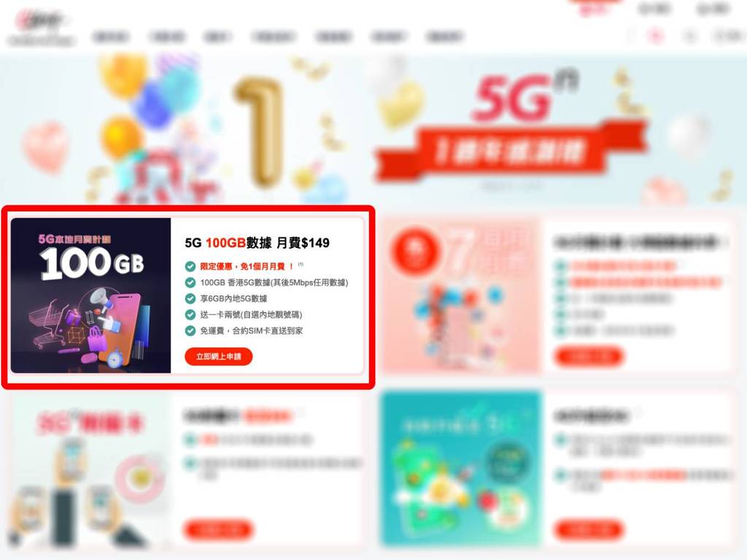Click red button in bottom-left phone card

pyautogui.click(x=218, y=529)
